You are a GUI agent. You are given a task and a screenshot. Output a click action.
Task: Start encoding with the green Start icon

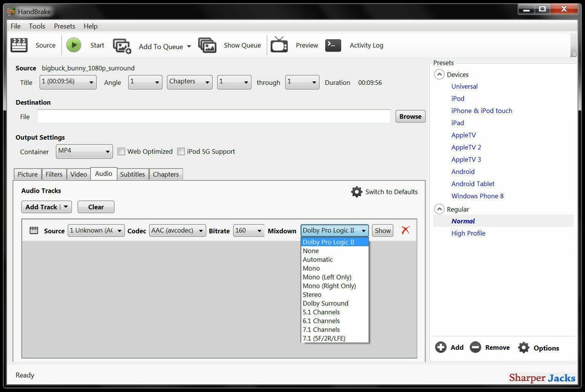74,44
